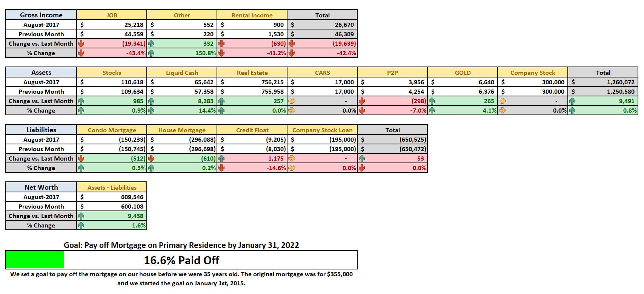644x294 pixels.
Task: Click the Assets - Liabilities header cell
Action: point(112,187)
